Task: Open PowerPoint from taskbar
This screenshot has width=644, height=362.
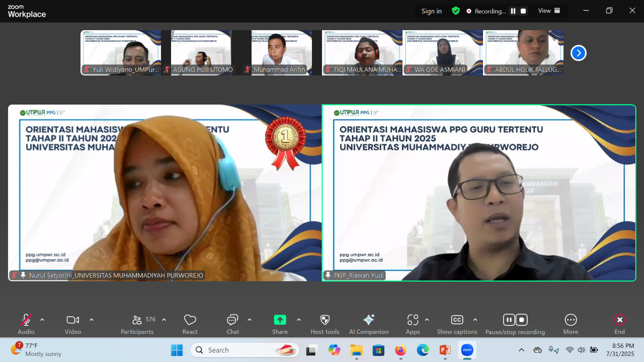Action: pyautogui.click(x=445, y=350)
